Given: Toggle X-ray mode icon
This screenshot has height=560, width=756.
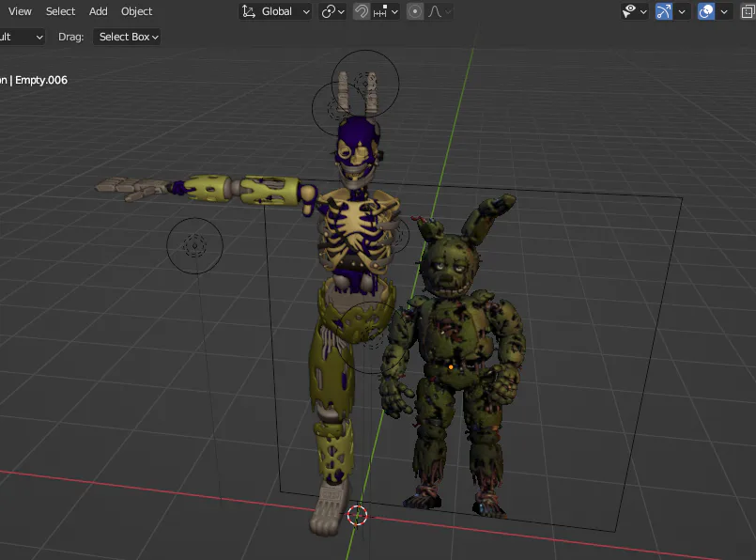Looking at the screenshot, I should coord(748,11).
